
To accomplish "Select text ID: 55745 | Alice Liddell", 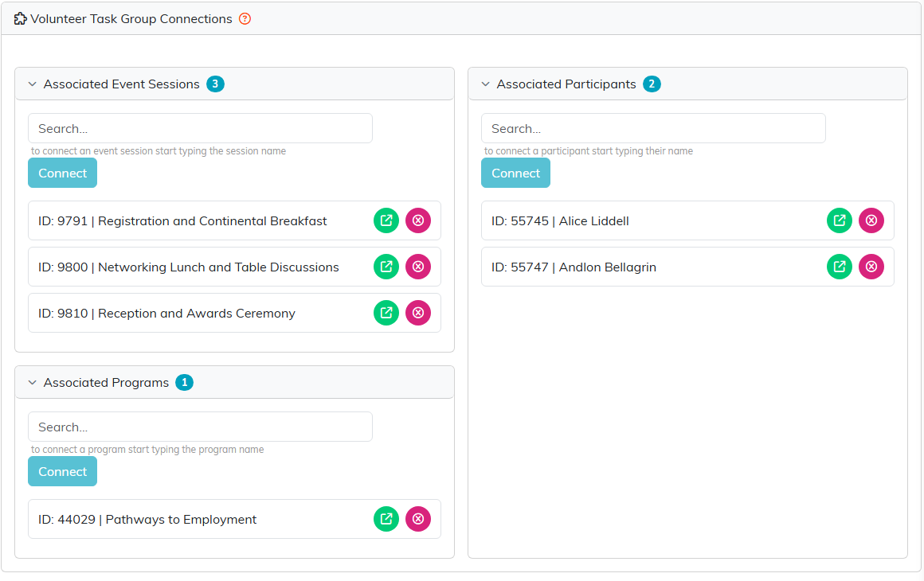I will pos(561,221).
